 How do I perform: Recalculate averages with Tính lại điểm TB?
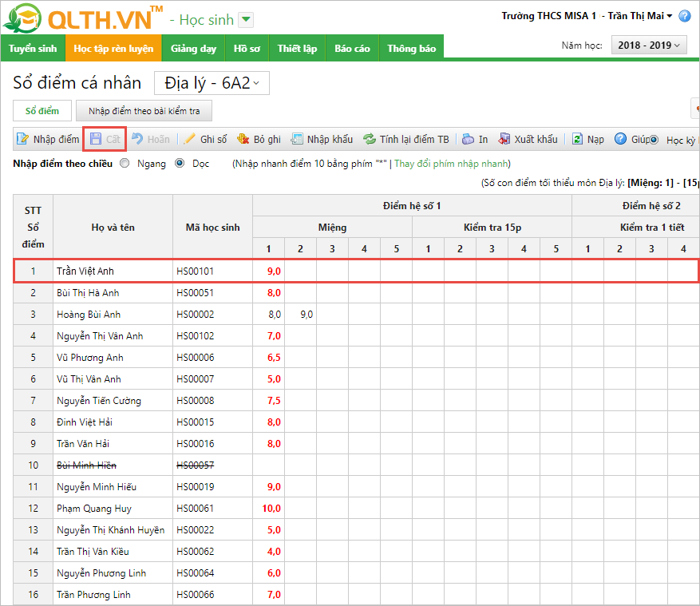[x=370, y=139]
